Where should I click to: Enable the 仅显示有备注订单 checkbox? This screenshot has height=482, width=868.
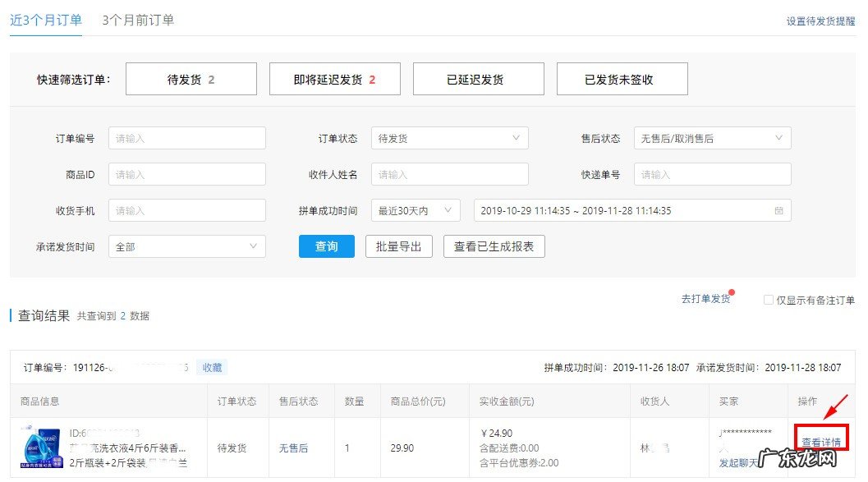[768, 299]
